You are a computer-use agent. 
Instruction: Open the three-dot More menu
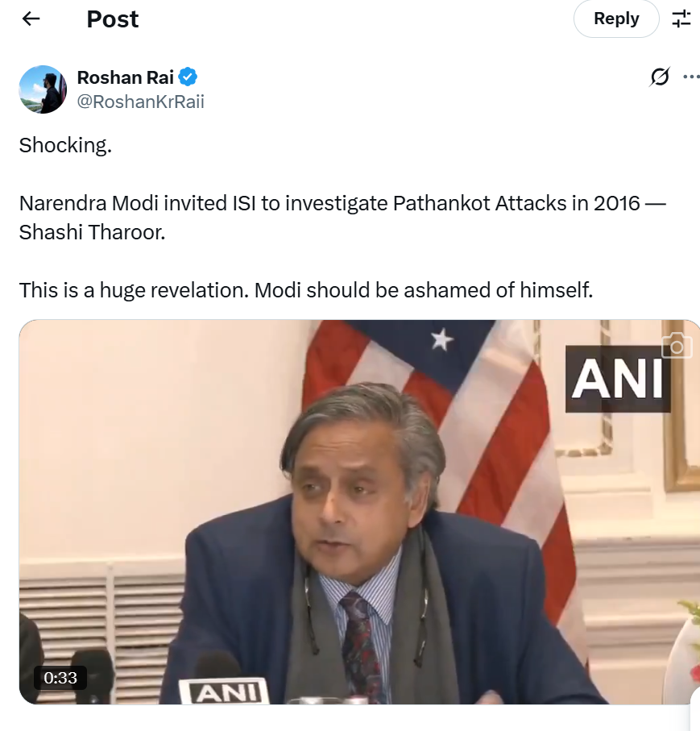tap(691, 77)
